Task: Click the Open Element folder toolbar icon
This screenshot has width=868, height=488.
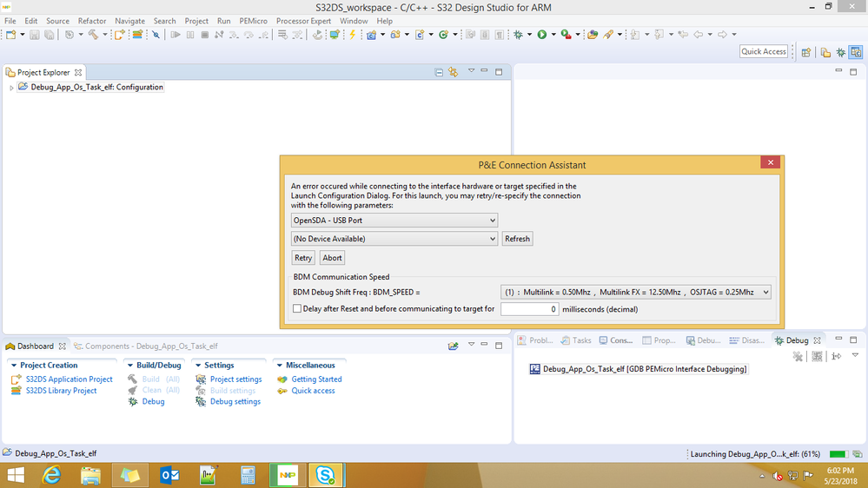Action: (593, 35)
